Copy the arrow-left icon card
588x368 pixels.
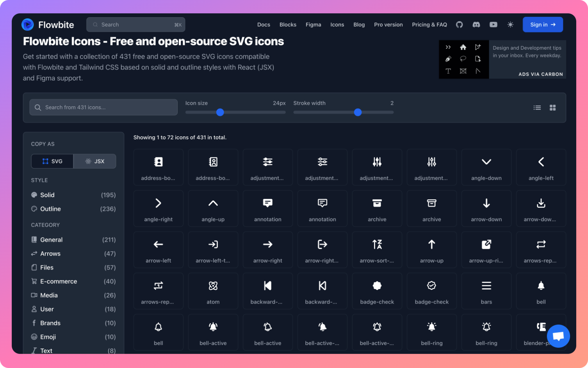tap(159, 250)
